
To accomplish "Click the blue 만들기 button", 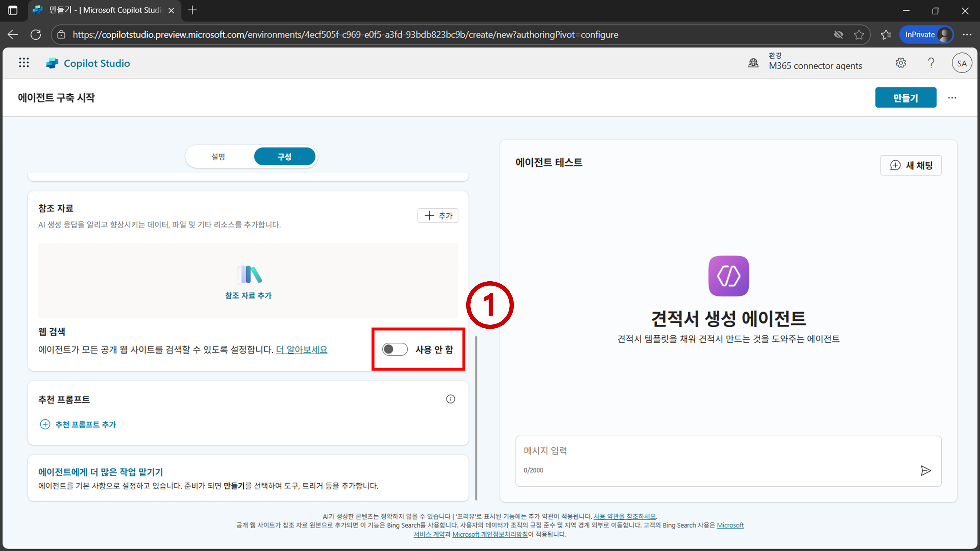I will [x=906, y=98].
